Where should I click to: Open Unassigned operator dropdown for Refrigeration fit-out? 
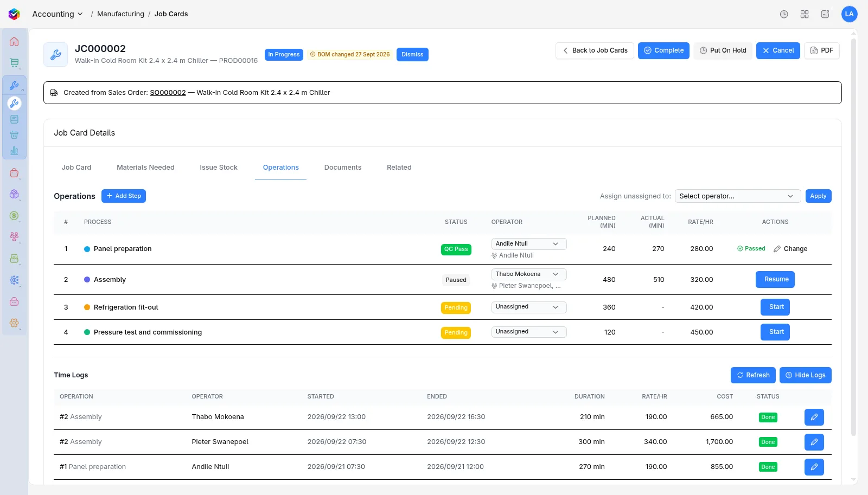pos(529,307)
